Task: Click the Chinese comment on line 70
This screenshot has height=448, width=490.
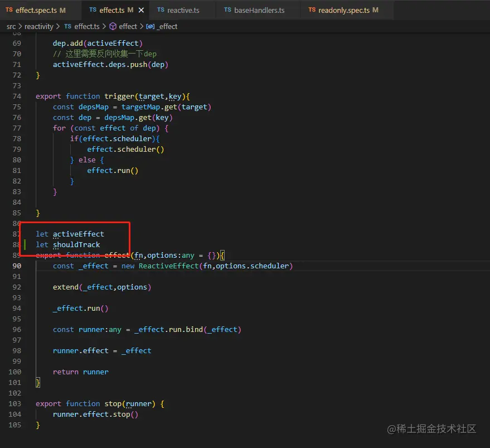Action: click(105, 54)
